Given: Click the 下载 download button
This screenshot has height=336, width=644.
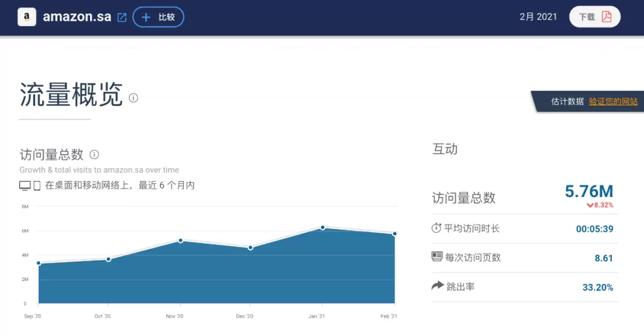Looking at the screenshot, I should point(595,17).
